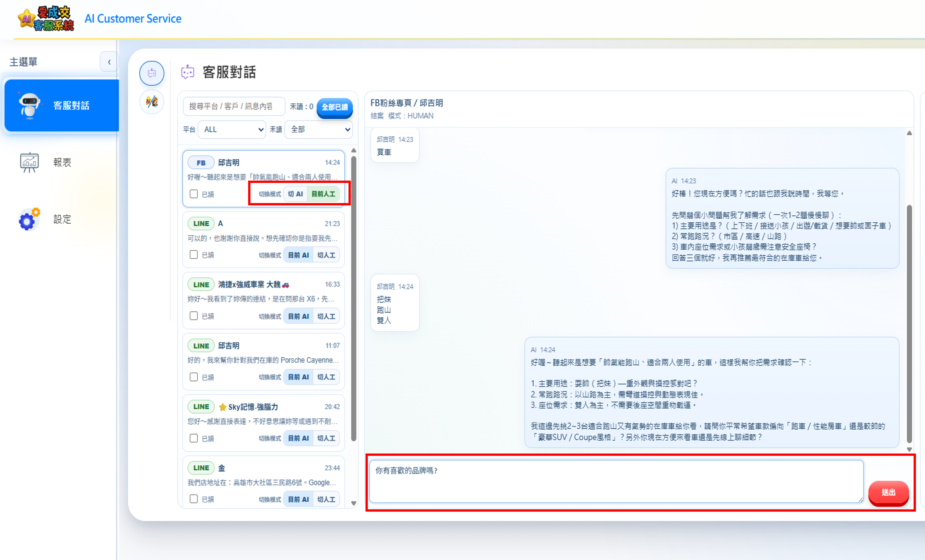Click the FB badge on 邱吉明 14:24 card
The image size is (925, 560).
(201, 162)
